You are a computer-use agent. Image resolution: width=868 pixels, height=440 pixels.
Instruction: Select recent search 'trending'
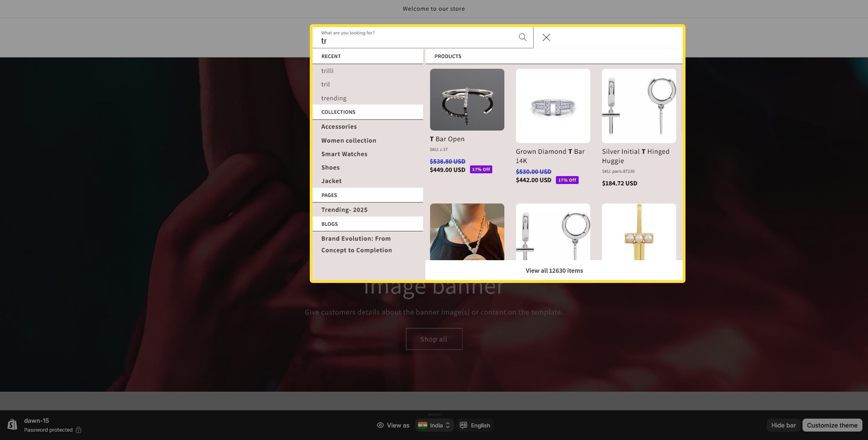point(334,98)
